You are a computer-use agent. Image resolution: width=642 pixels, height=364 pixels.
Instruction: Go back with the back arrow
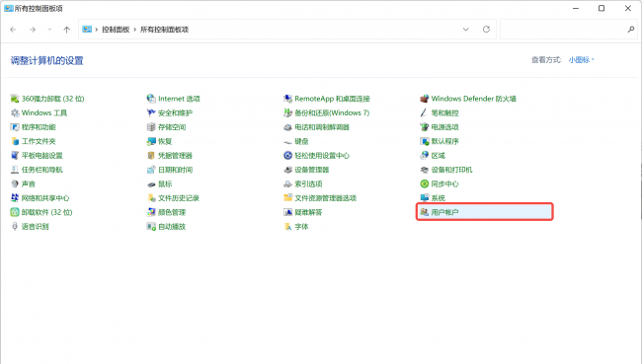[x=13, y=30]
